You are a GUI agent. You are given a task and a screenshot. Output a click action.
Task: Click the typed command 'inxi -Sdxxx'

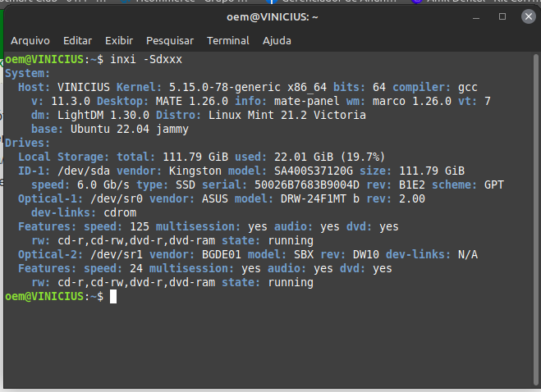[x=146, y=59]
